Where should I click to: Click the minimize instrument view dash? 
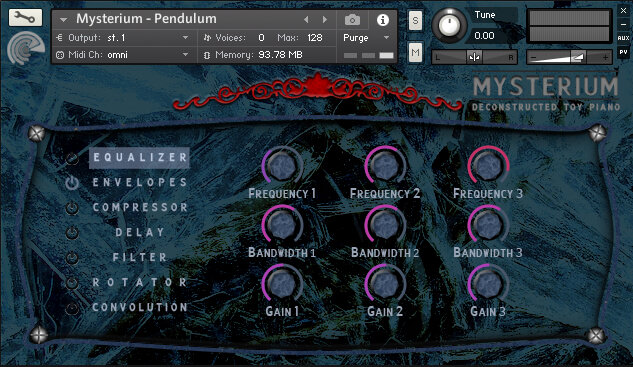623,25
